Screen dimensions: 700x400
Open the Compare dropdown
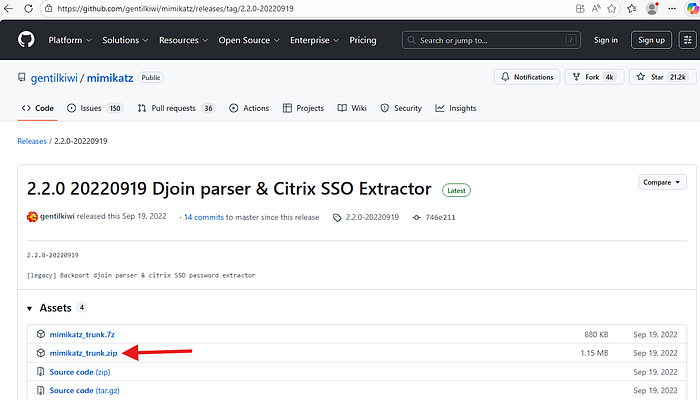[662, 182]
